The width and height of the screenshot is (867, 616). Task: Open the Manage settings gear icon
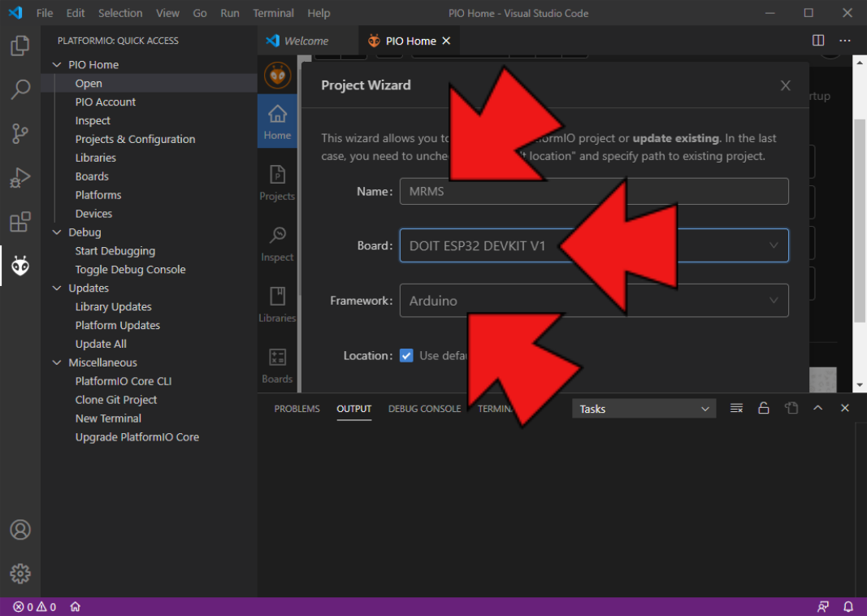[x=20, y=573]
